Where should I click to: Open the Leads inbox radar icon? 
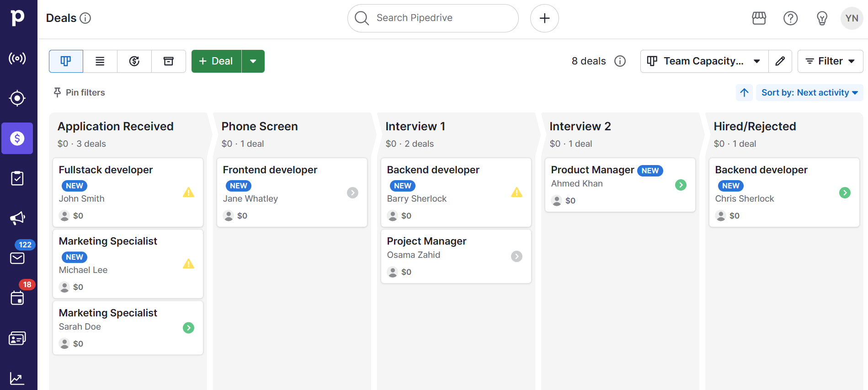coord(17,59)
